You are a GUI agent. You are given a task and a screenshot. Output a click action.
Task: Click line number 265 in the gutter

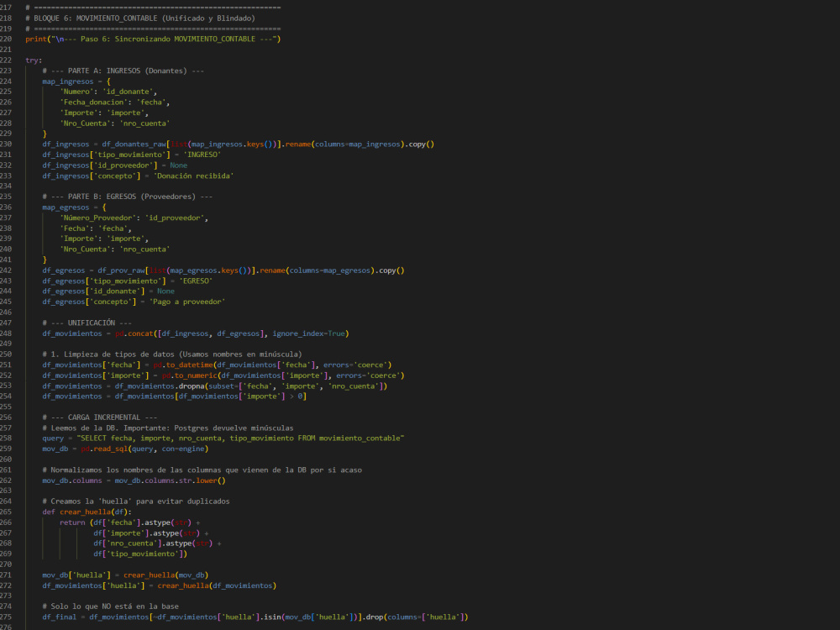click(x=5, y=512)
